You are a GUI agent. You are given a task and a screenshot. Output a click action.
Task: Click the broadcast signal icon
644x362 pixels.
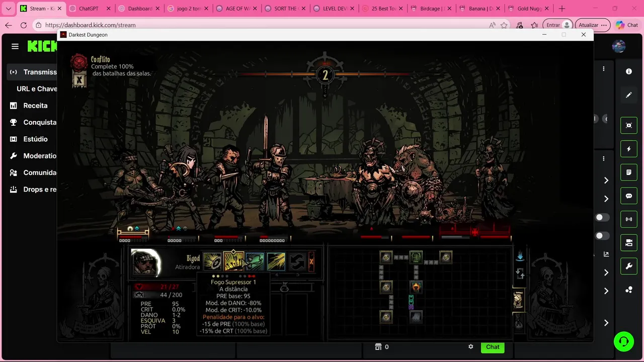coord(629,219)
